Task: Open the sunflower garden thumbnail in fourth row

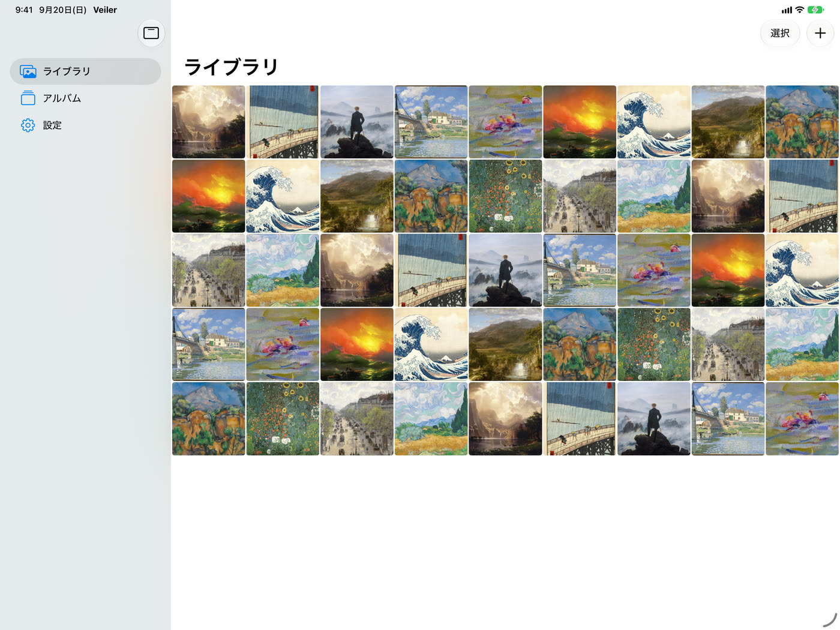Action: pyautogui.click(x=654, y=344)
